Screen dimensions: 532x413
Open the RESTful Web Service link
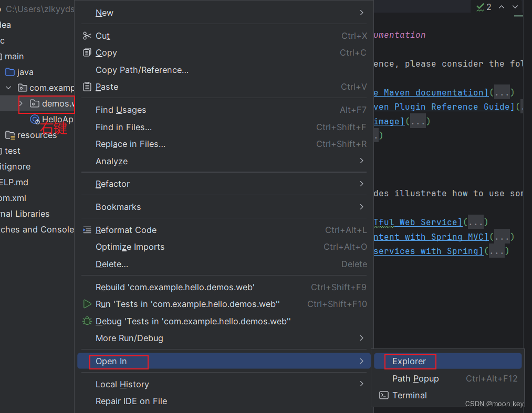(419, 222)
